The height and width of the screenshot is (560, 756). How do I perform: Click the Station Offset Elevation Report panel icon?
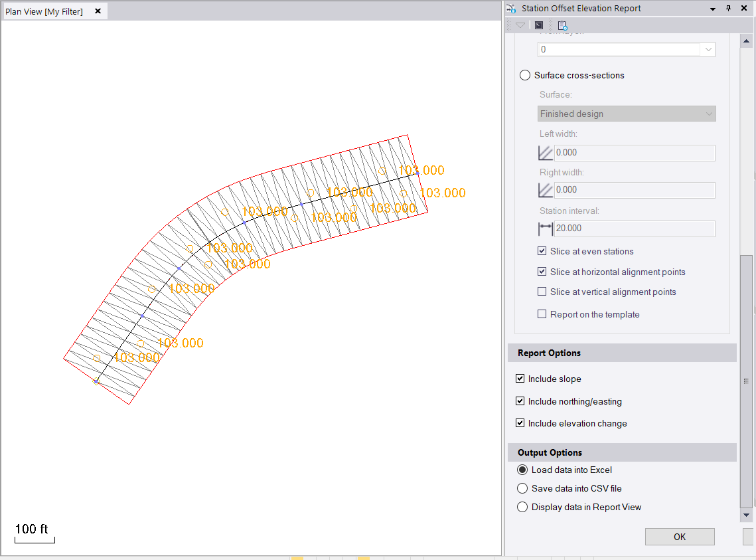[x=511, y=8]
